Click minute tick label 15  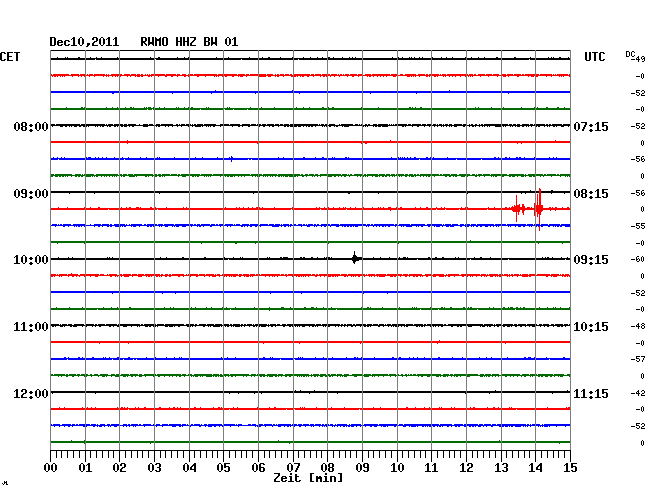[x=570, y=468]
